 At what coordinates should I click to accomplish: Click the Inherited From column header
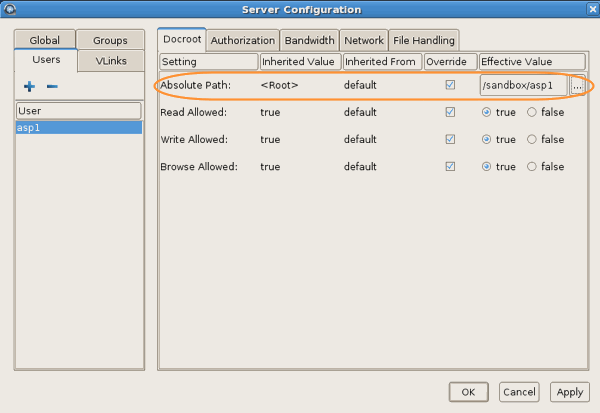(382, 62)
